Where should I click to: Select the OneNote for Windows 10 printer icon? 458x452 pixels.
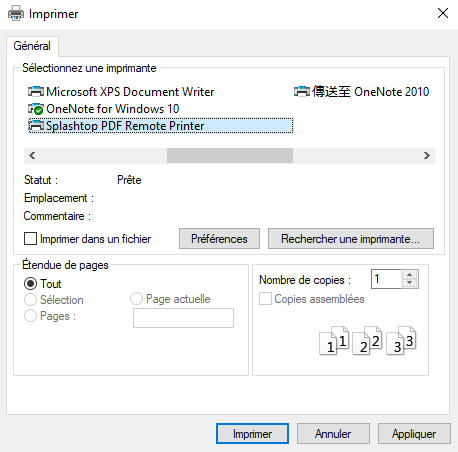[36, 109]
